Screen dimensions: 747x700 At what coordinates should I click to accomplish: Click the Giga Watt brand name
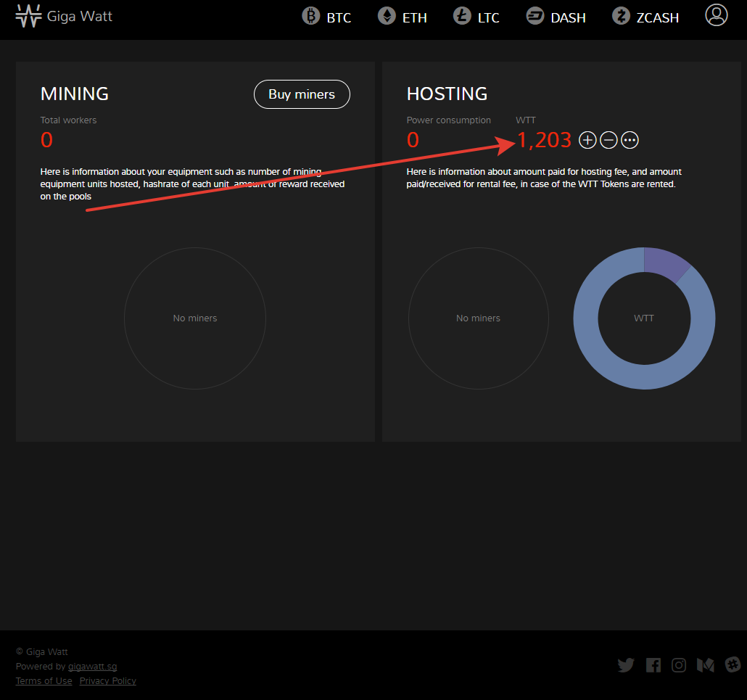click(80, 16)
